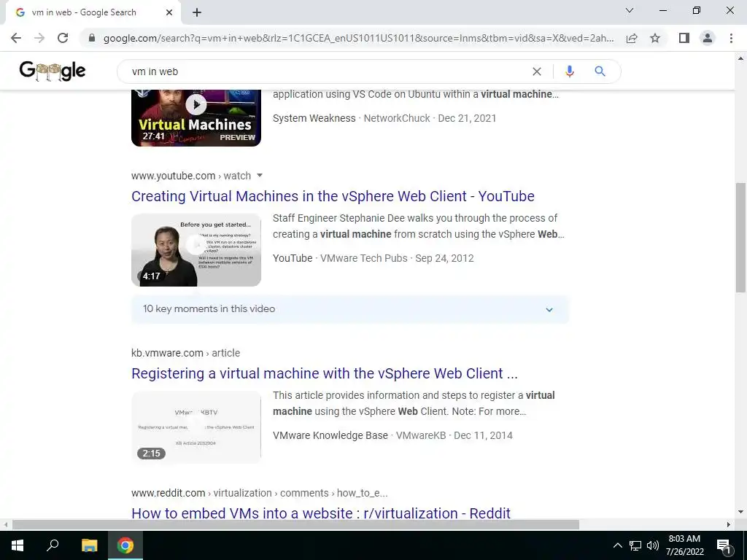Go to Google home via logo
This screenshot has width=747, height=560.
pyautogui.click(x=53, y=71)
